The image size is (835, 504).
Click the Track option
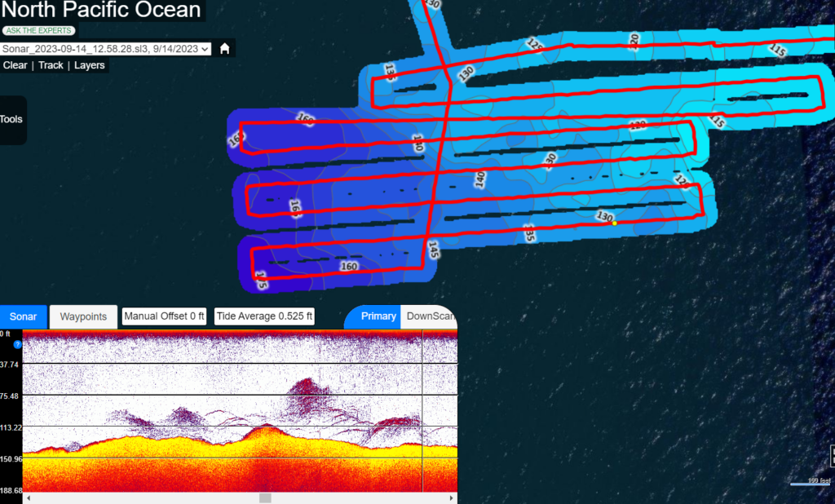coord(51,65)
